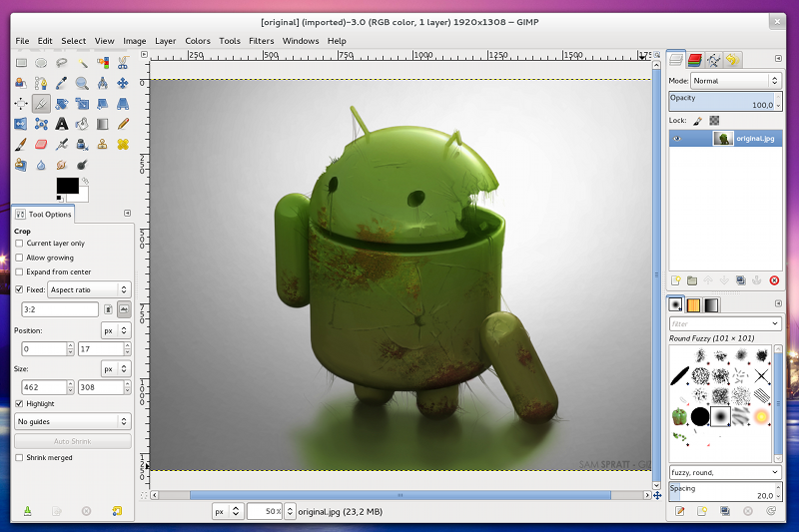Viewport: 799px width, 532px height.
Task: Select the Scale tool
Action: point(82,104)
